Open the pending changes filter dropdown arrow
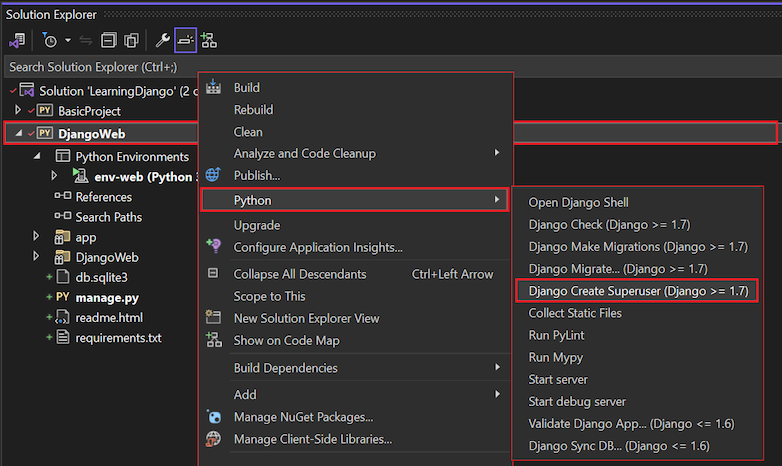 pyautogui.click(x=67, y=40)
